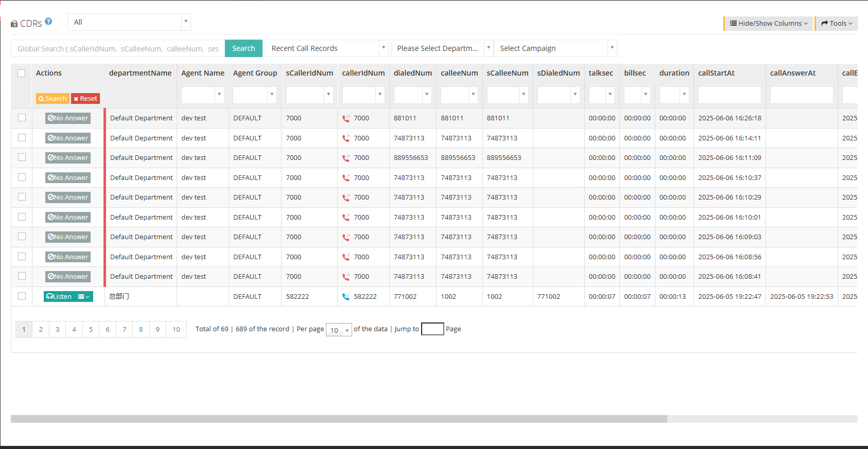Viewport: 868px width, 449px height.
Task: Click the CDRs title clipboard icon
Action: (14, 24)
